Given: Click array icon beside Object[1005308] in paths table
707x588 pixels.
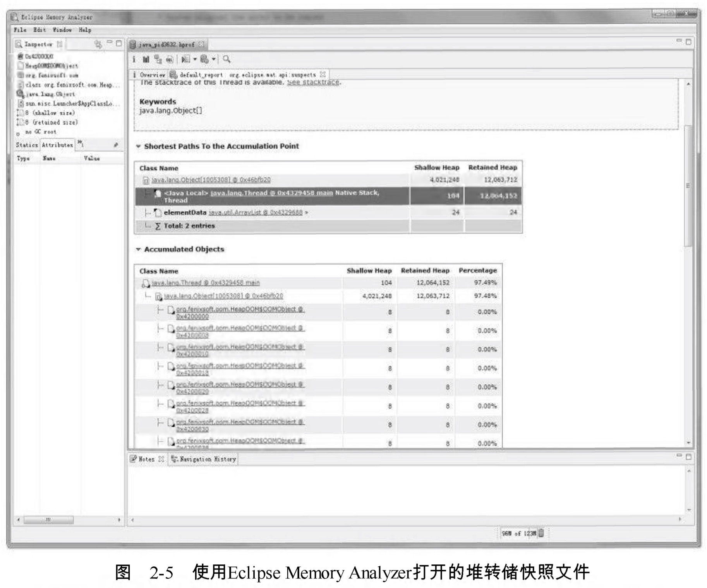Looking at the screenshot, I should [x=146, y=180].
